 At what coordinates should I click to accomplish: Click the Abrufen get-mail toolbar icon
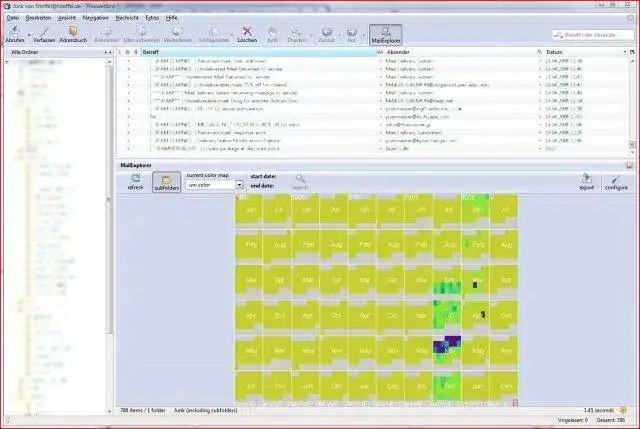[14, 34]
